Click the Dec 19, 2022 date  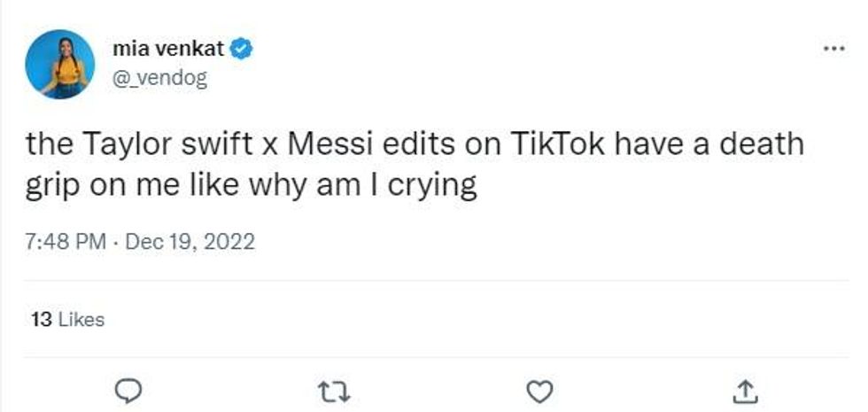coord(190,241)
